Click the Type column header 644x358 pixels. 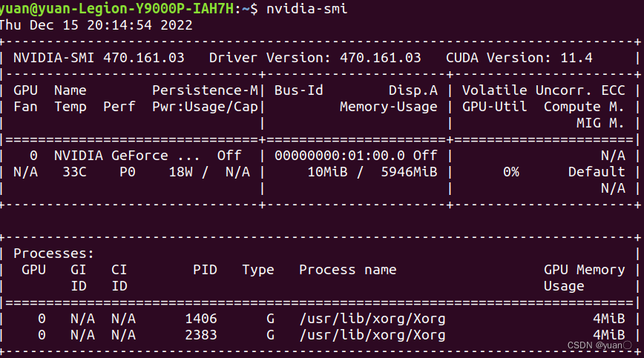[258, 270]
